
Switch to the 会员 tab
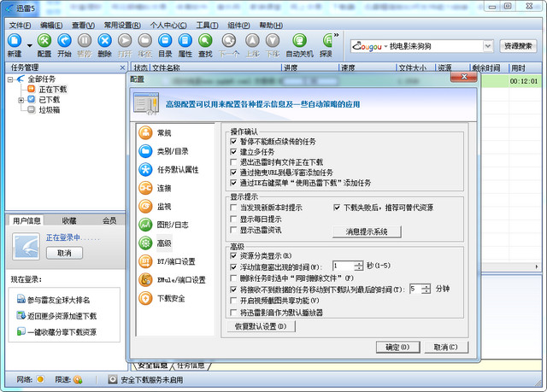click(x=109, y=220)
